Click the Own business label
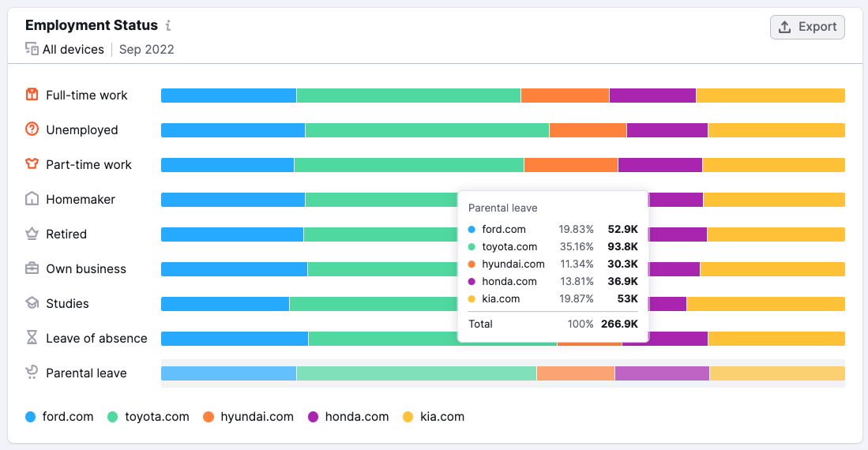Screen dimensions: 868x450 point(86,269)
